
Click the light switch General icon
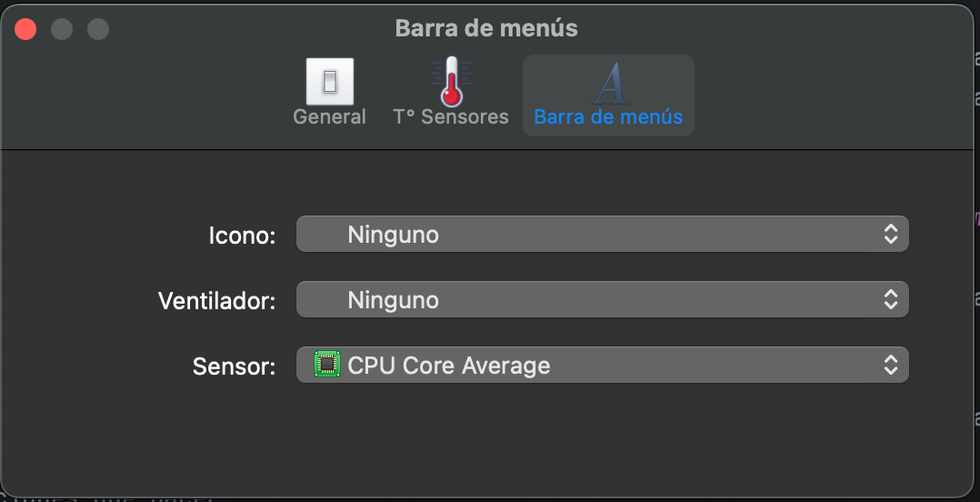click(x=329, y=81)
